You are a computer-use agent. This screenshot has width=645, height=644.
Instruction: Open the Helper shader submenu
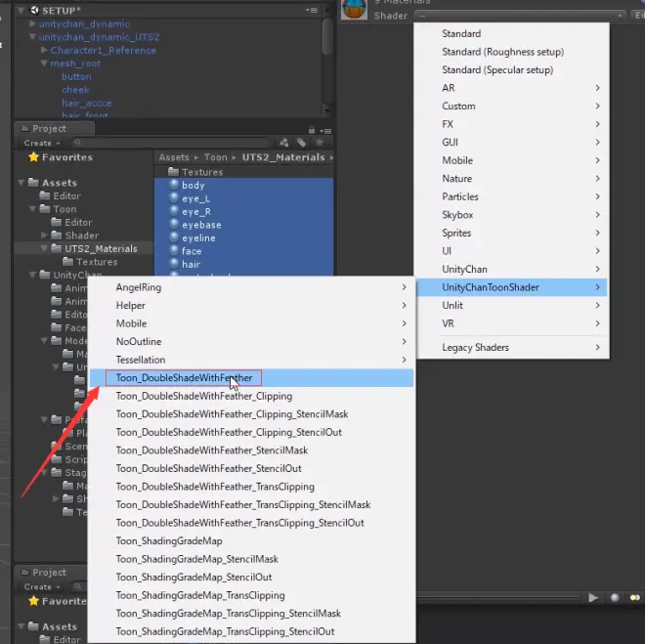pyautogui.click(x=251, y=306)
